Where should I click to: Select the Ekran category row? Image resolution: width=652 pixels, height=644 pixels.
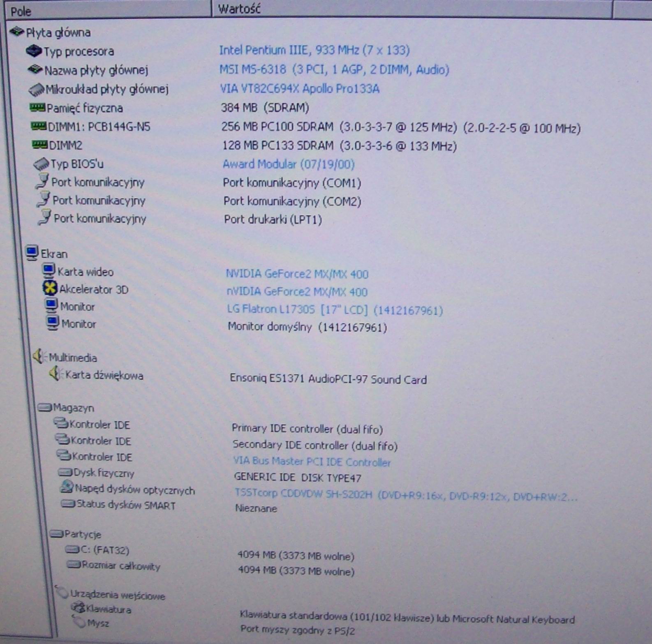(46, 253)
